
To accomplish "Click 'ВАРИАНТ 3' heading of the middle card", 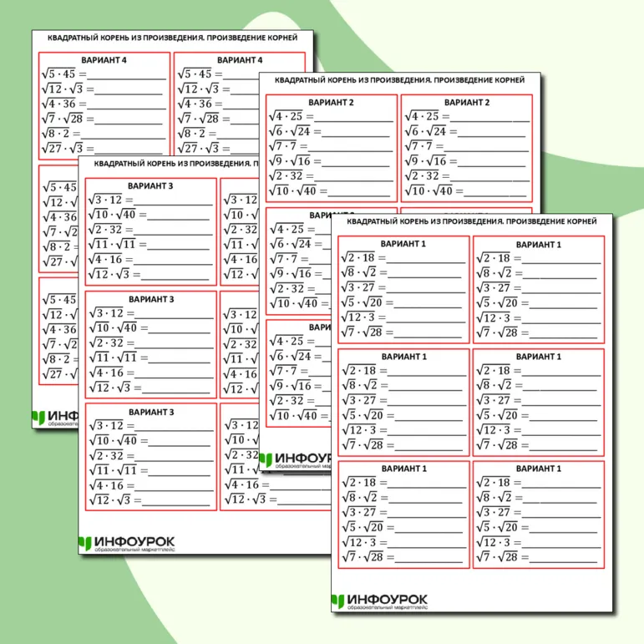I will coord(151,299).
